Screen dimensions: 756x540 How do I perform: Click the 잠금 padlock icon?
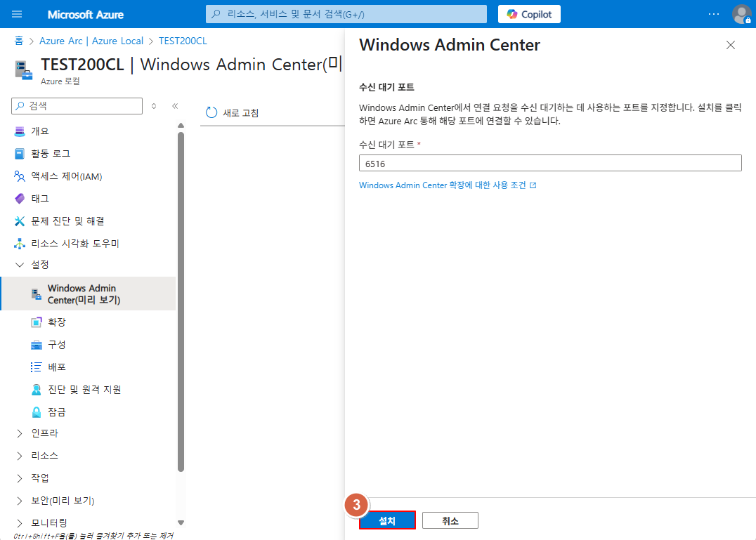click(x=36, y=412)
